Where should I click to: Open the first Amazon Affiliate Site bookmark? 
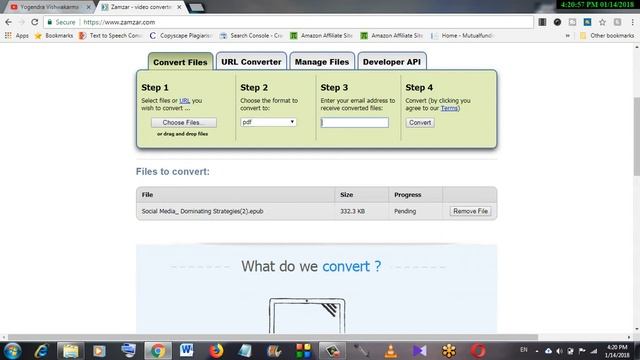[321, 36]
